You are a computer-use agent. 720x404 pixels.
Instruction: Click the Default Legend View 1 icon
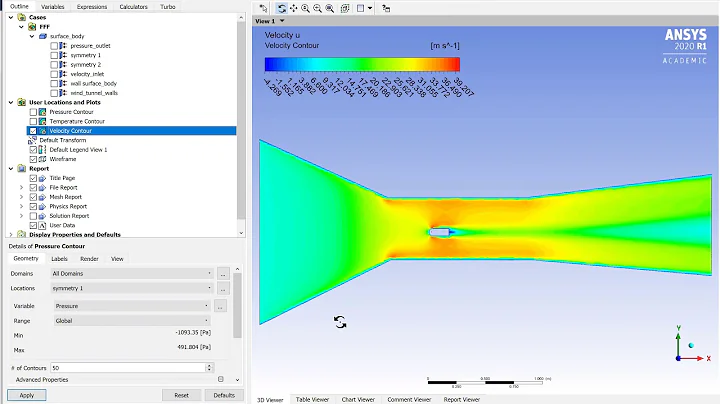pyautogui.click(x=42, y=150)
